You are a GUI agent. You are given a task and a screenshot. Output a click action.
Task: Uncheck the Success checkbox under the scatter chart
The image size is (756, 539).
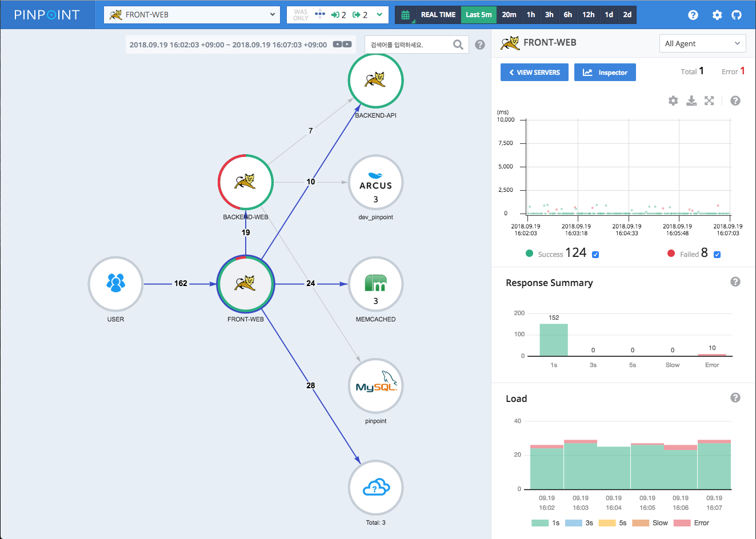[x=595, y=254]
